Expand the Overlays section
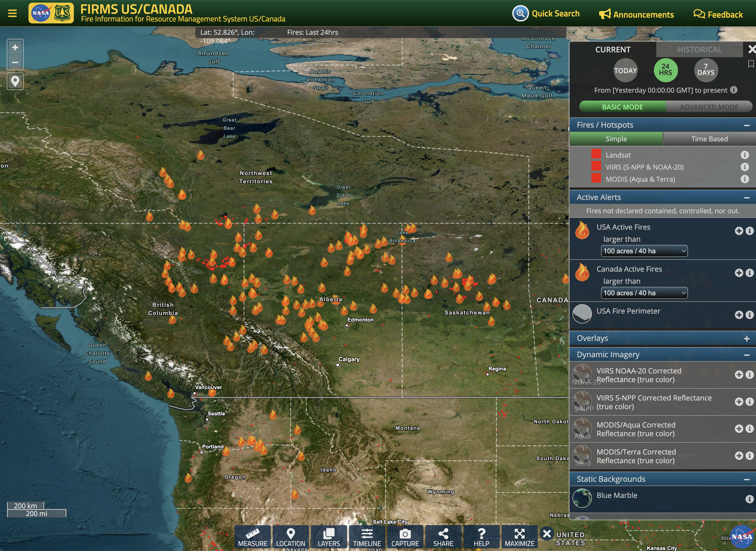The width and height of the screenshot is (756, 551). 747,338
